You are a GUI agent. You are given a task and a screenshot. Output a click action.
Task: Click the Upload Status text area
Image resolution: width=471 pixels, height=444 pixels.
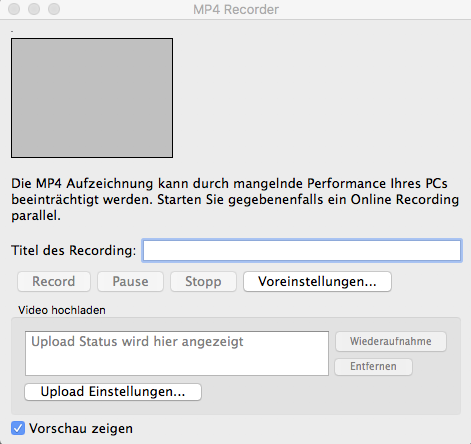tap(177, 353)
